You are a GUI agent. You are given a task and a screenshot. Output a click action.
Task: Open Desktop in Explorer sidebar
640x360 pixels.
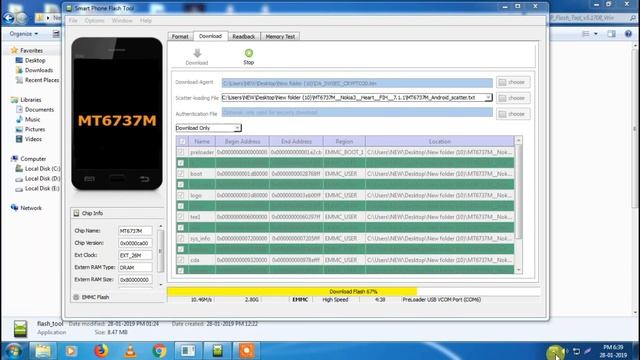(35, 60)
